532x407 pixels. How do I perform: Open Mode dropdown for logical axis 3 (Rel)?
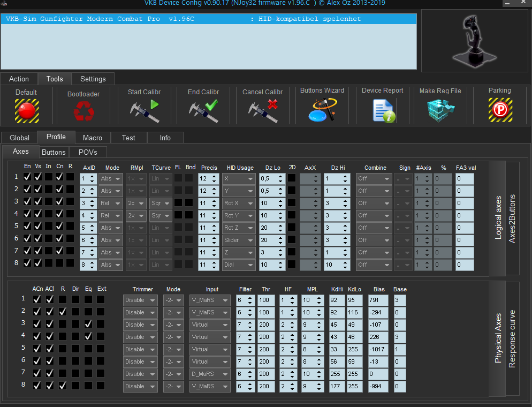[x=110, y=203]
